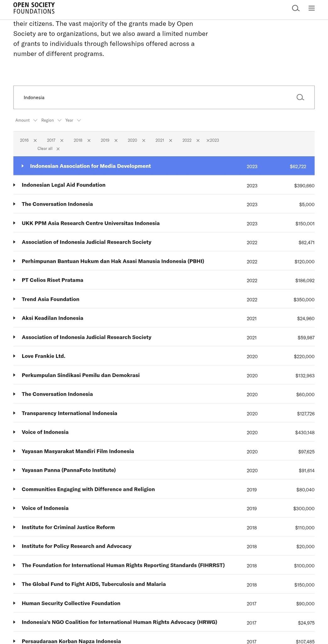Viewport: 328px width, 644px height.
Task: Open Global Fund to Fight AIDS grant
Action: pyautogui.click(x=94, y=584)
